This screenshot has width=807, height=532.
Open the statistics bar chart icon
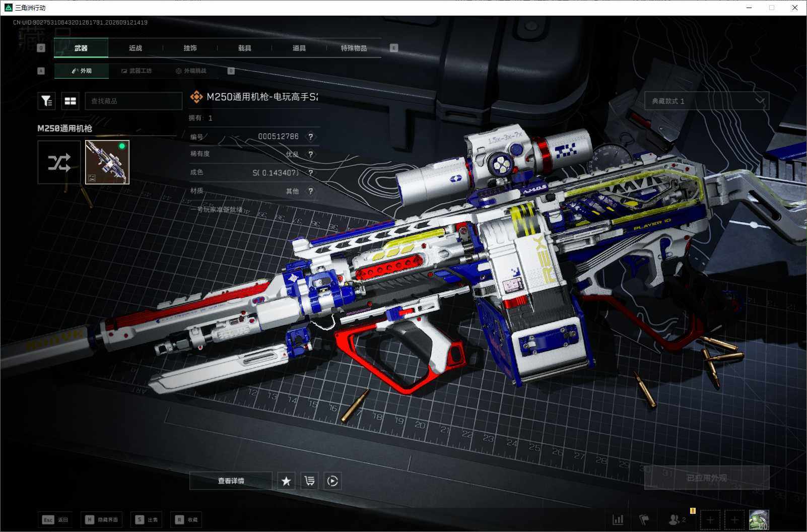618,519
